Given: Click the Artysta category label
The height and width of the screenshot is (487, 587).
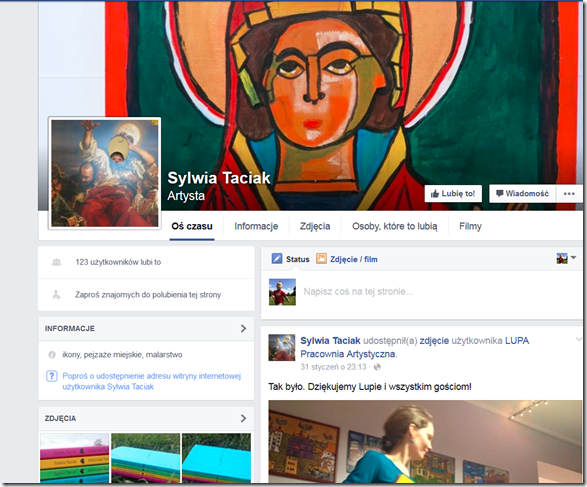Looking at the screenshot, I should point(186,196).
